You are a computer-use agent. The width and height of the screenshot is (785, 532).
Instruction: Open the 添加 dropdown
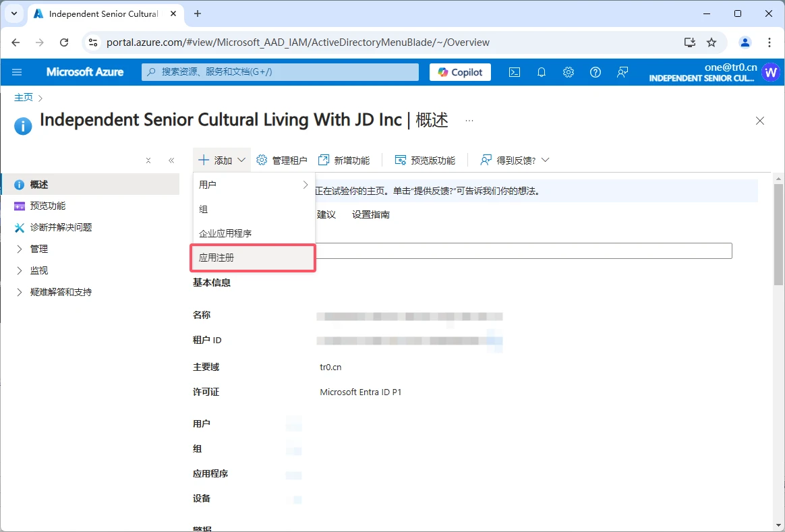click(222, 160)
